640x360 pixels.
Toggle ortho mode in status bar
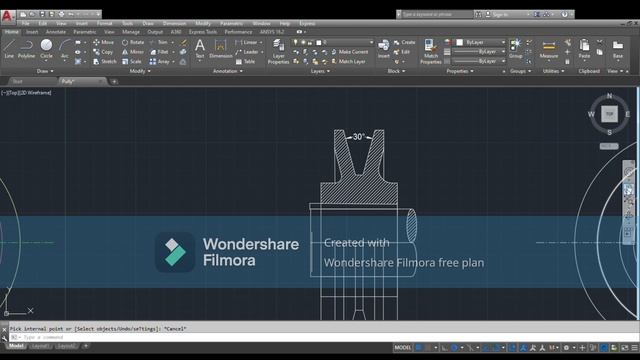444,348
